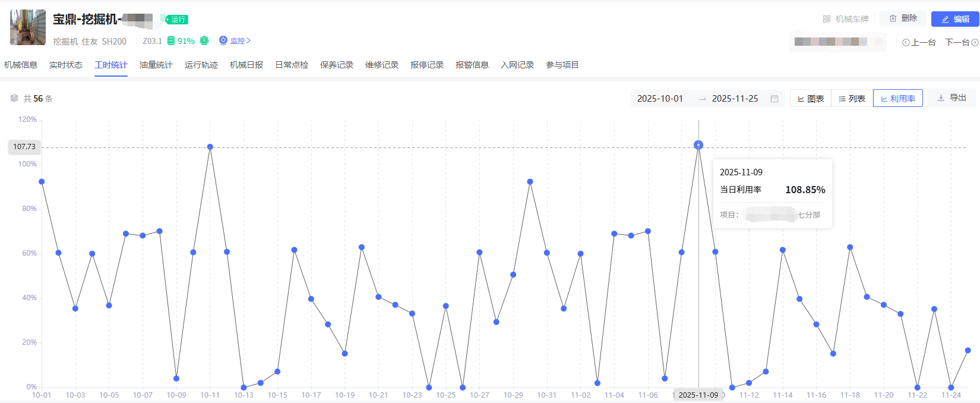Click the 删除 delete button

point(903,18)
